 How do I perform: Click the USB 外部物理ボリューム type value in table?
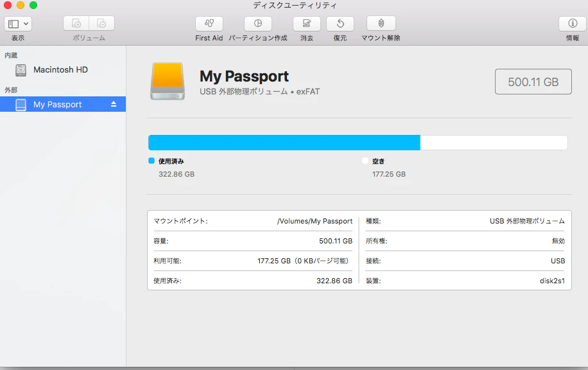pyautogui.click(x=527, y=221)
